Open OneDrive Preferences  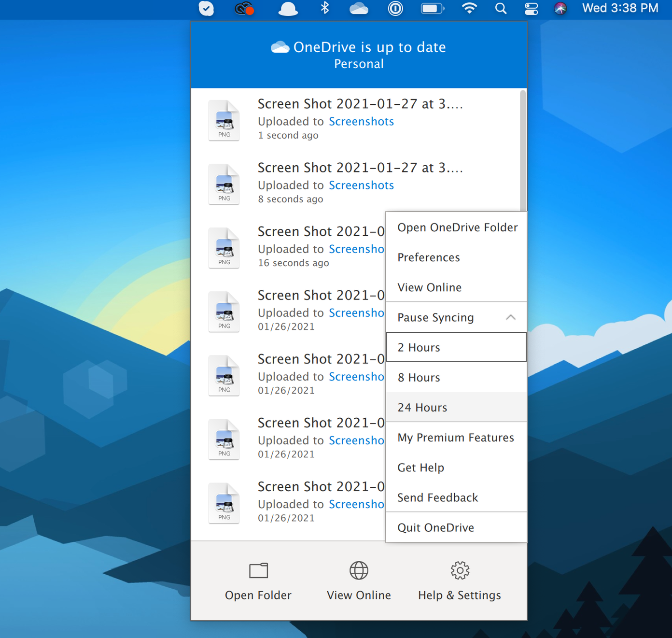(428, 257)
